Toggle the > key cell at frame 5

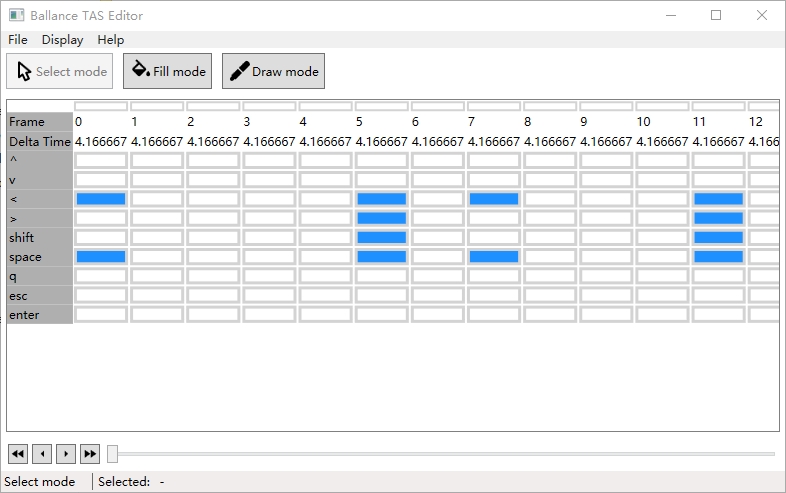[381, 218]
